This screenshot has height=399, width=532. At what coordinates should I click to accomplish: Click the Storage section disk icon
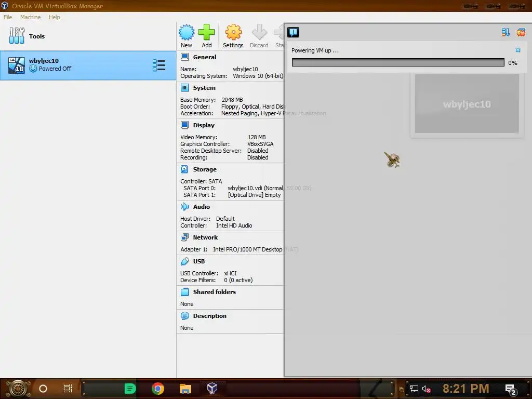(184, 169)
